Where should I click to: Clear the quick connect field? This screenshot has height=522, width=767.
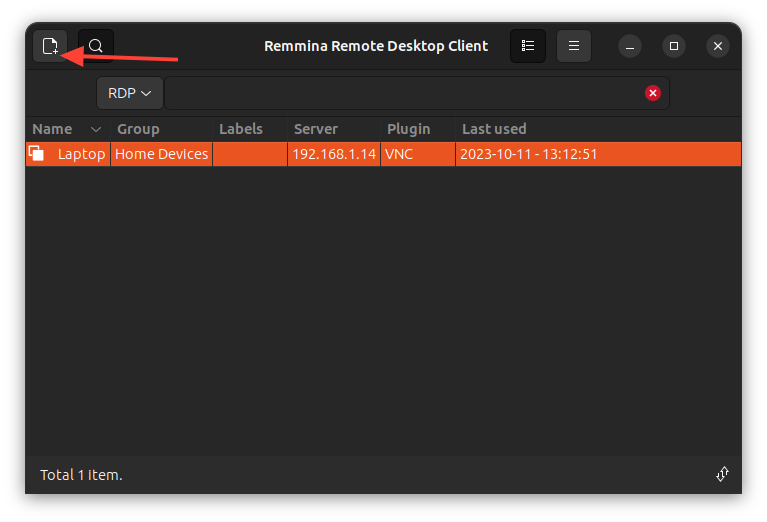[x=653, y=93]
